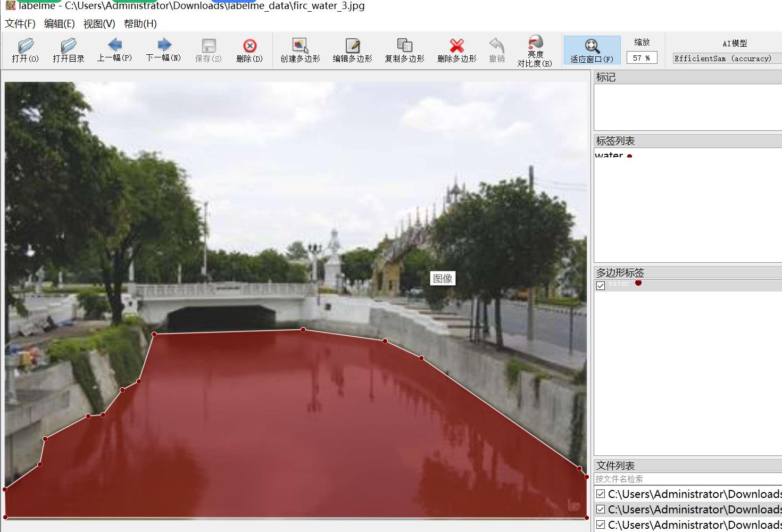Screen dimensions: 782x532
Task: Toggle Fit Window (适应窗口) button
Action: 592,50
